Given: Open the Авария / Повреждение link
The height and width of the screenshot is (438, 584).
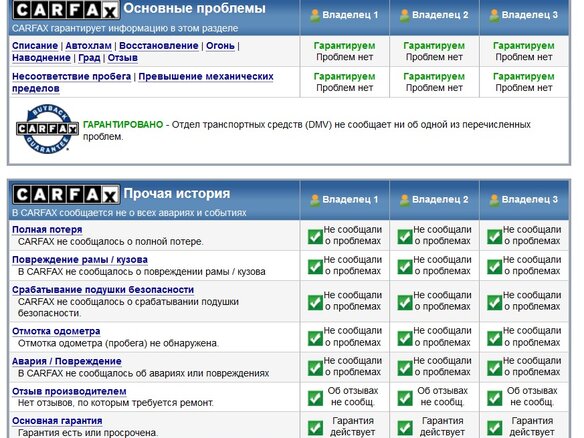Looking at the screenshot, I should coord(67,361).
